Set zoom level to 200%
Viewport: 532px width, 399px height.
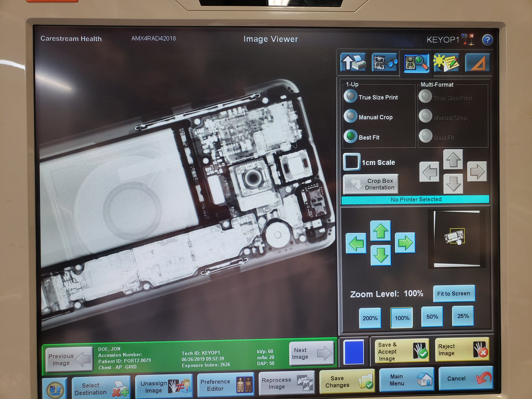370,318
